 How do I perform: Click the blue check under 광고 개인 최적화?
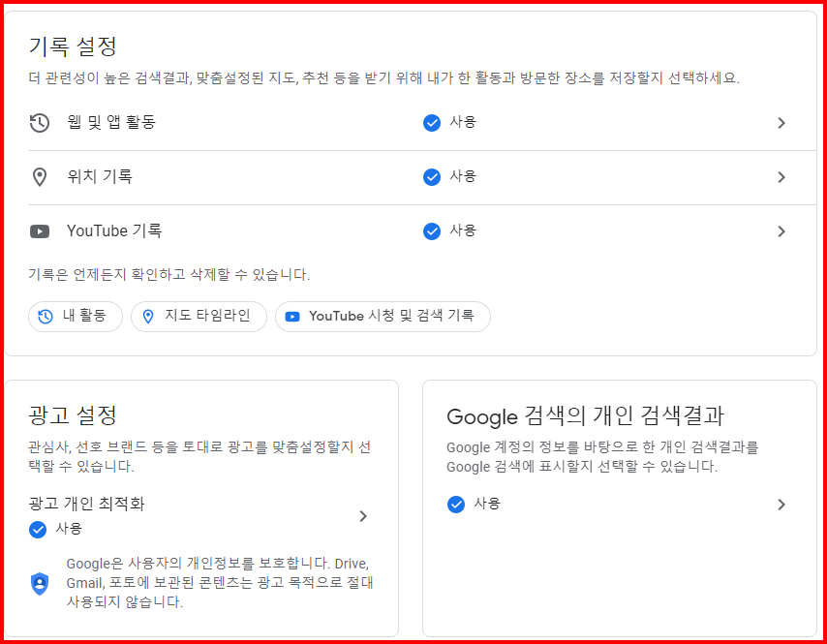click(38, 530)
